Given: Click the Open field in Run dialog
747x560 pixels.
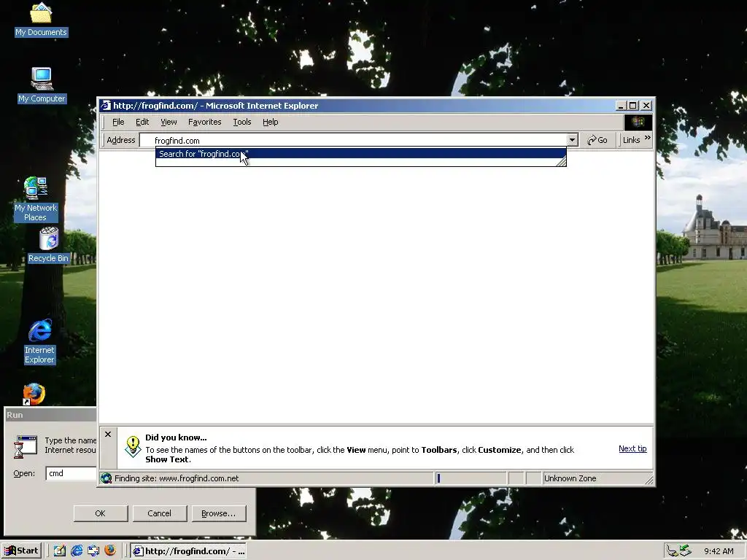Looking at the screenshot, I should tap(71, 473).
